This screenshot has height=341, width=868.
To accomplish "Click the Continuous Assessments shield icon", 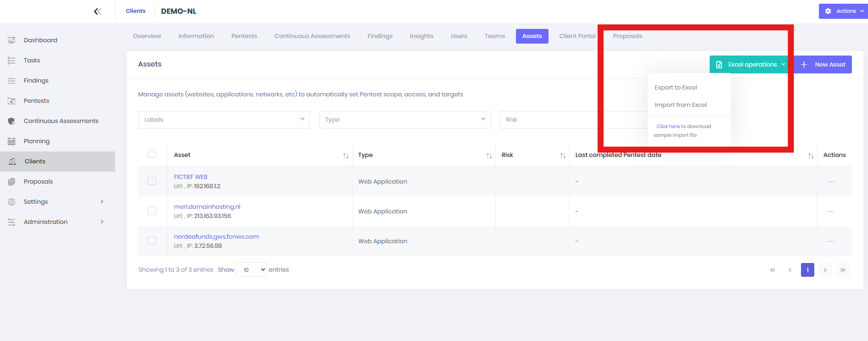I will tap(12, 121).
